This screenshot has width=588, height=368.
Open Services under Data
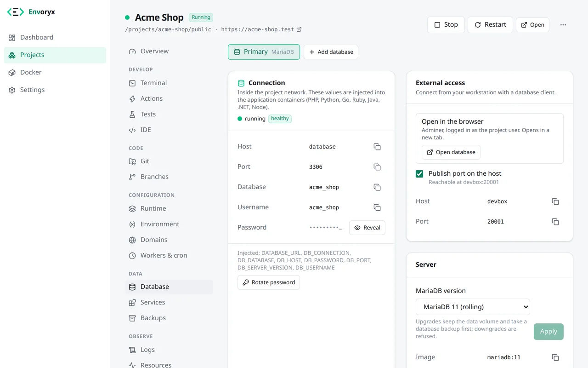click(169, 303)
